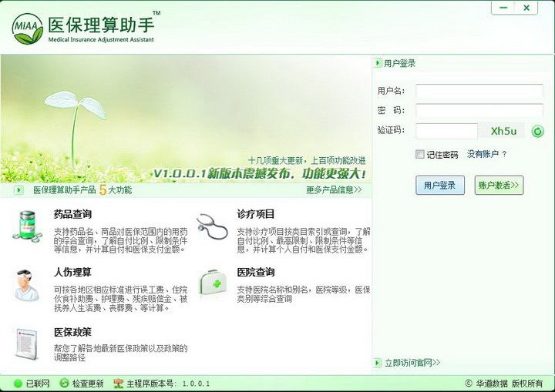Click the MIAA leaf logo
The image size is (555, 392).
tap(27, 29)
